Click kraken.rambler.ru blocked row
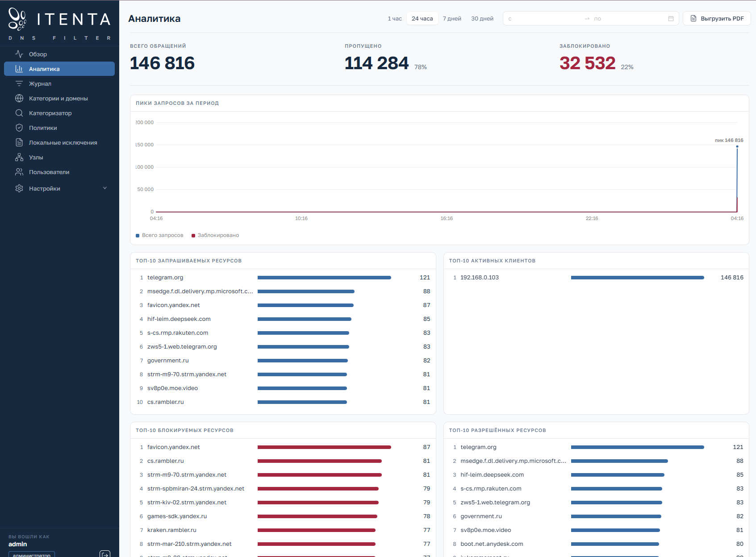Viewport: 756px width, 557px height. point(283,530)
